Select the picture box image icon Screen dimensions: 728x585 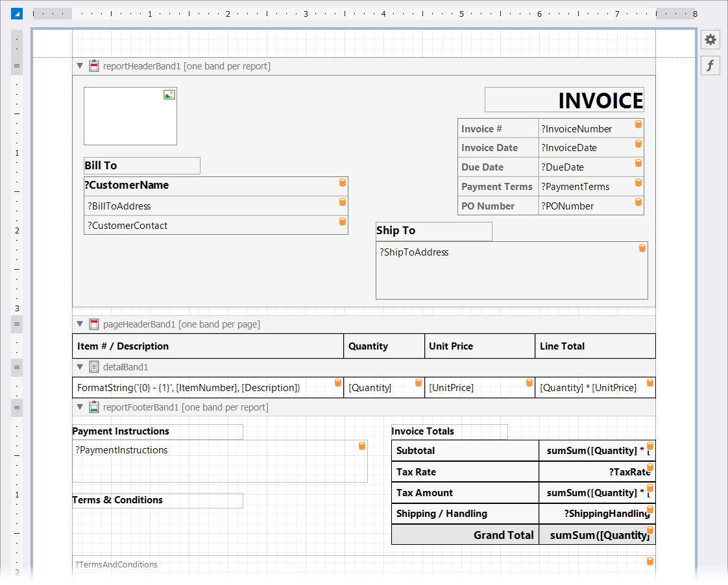click(x=169, y=95)
